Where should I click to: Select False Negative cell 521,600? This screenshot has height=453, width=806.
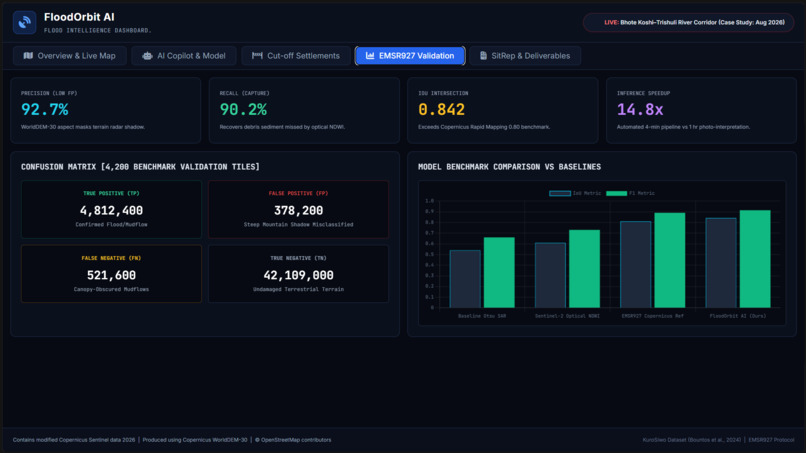[x=111, y=274]
